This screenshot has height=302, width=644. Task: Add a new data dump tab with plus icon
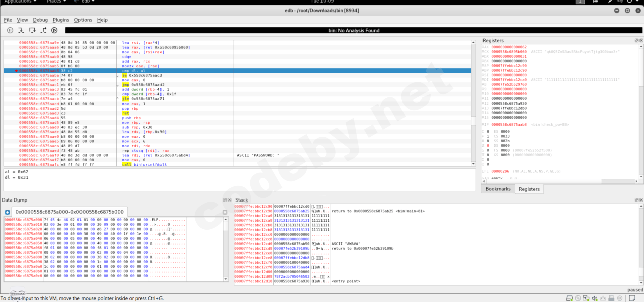click(7, 212)
